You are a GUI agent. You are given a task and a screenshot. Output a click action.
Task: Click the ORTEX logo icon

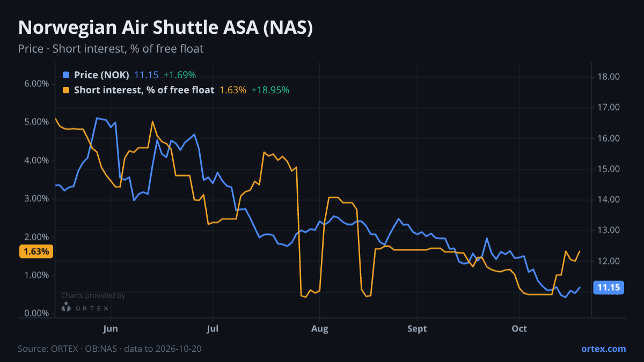(x=66, y=307)
